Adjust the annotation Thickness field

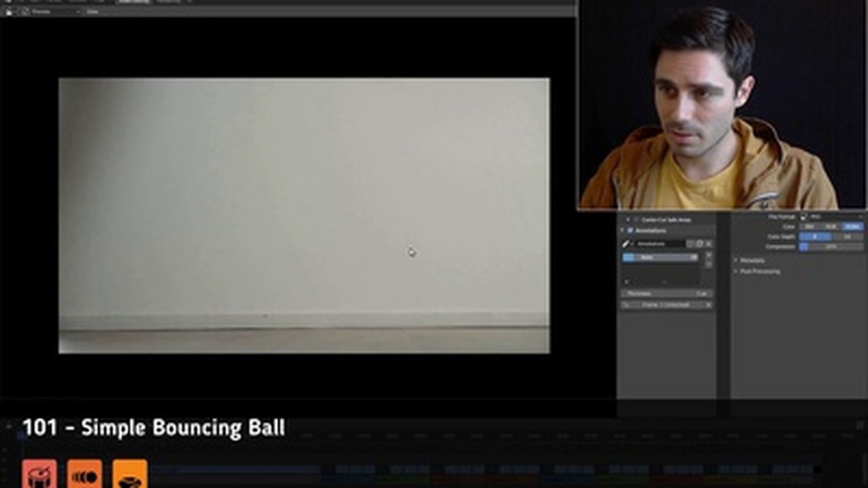[666, 293]
